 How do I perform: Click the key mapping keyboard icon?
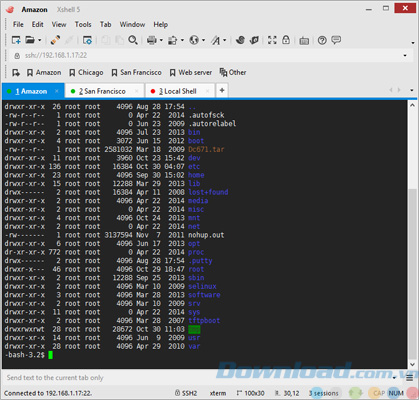pos(304,41)
